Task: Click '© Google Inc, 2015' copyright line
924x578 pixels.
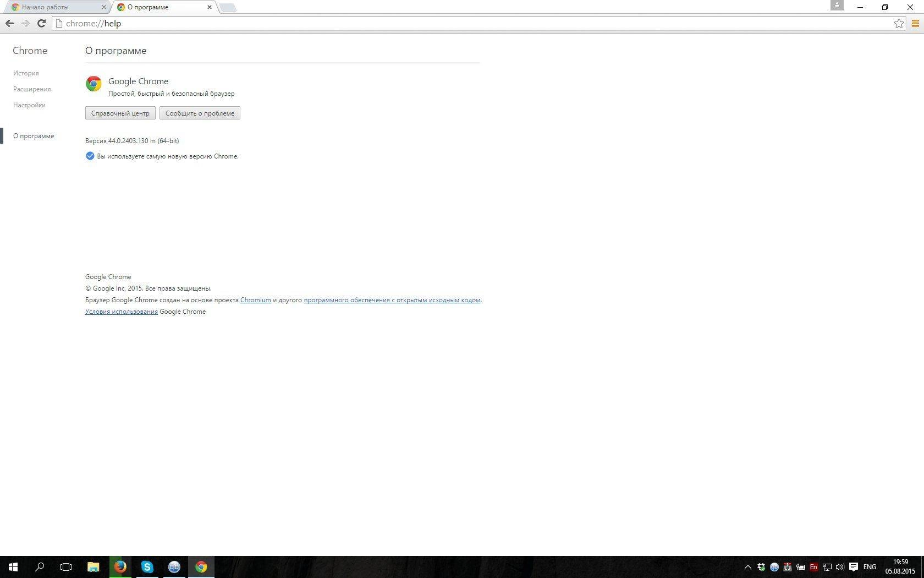Action: (x=148, y=288)
